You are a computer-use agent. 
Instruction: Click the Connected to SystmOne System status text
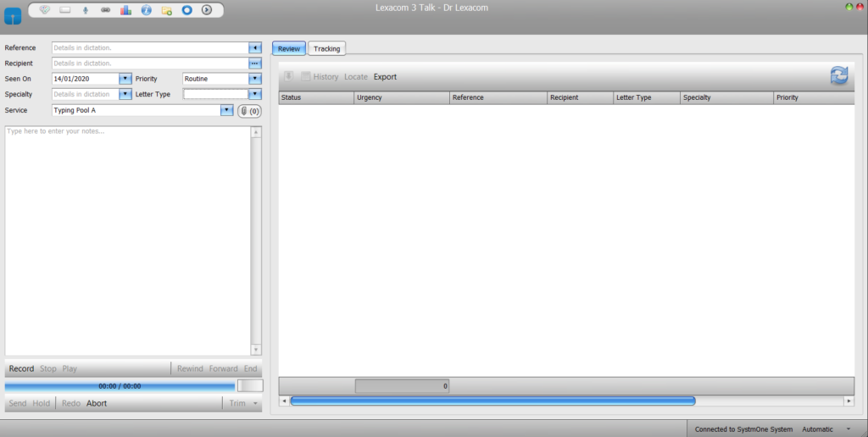743,429
